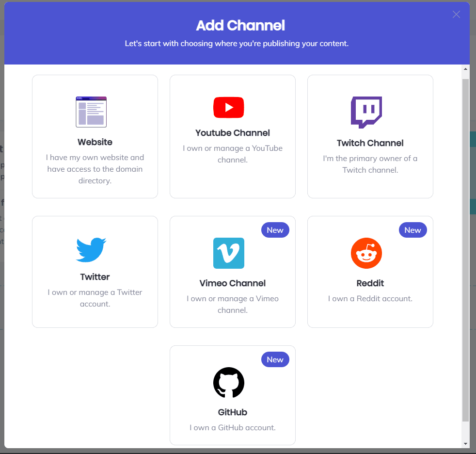Image resolution: width=476 pixels, height=454 pixels.
Task: Click "I own or manage a YouTube channel." text
Action: pos(233,154)
